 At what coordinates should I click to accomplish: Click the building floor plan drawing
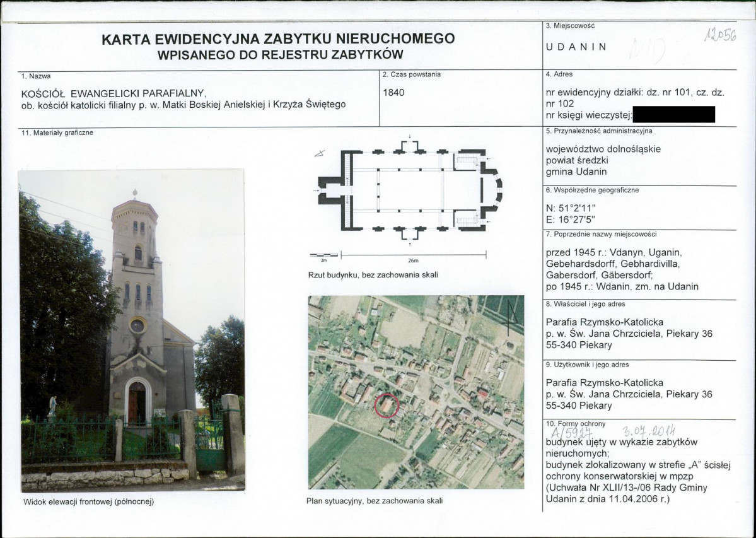coord(410,191)
